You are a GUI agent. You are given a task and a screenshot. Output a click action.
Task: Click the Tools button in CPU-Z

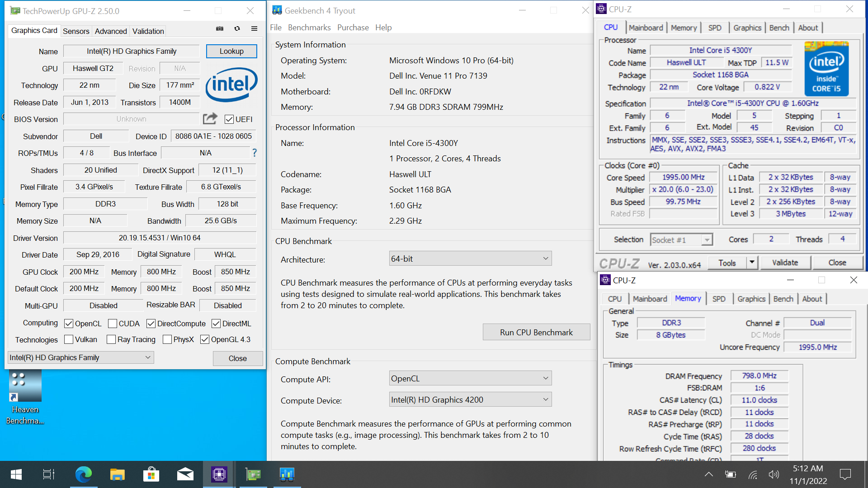click(x=727, y=262)
